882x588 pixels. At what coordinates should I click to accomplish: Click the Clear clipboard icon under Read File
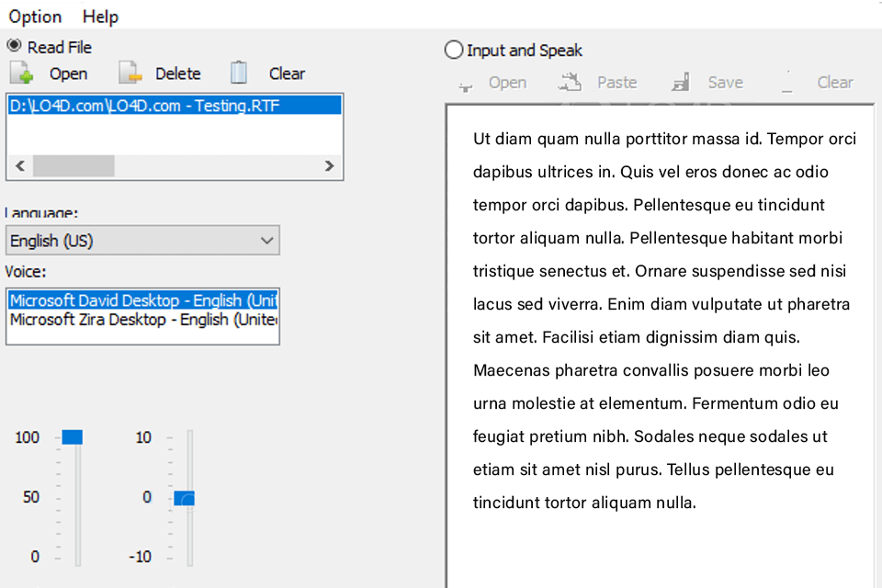tap(239, 73)
